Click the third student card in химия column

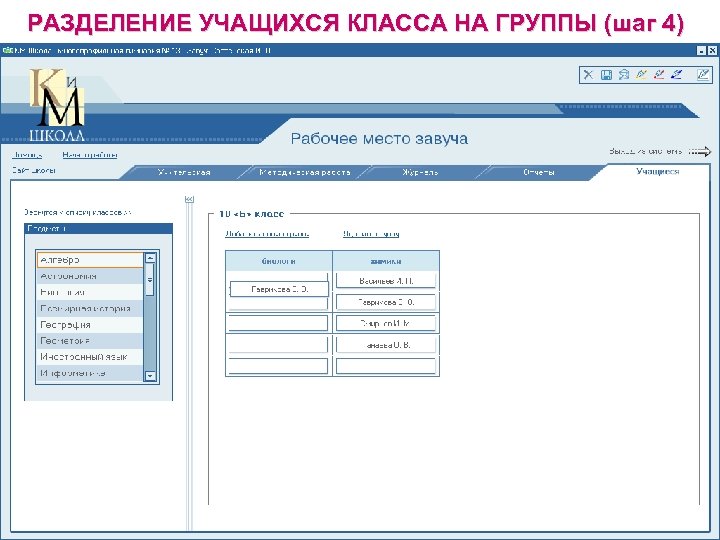pos(386,323)
